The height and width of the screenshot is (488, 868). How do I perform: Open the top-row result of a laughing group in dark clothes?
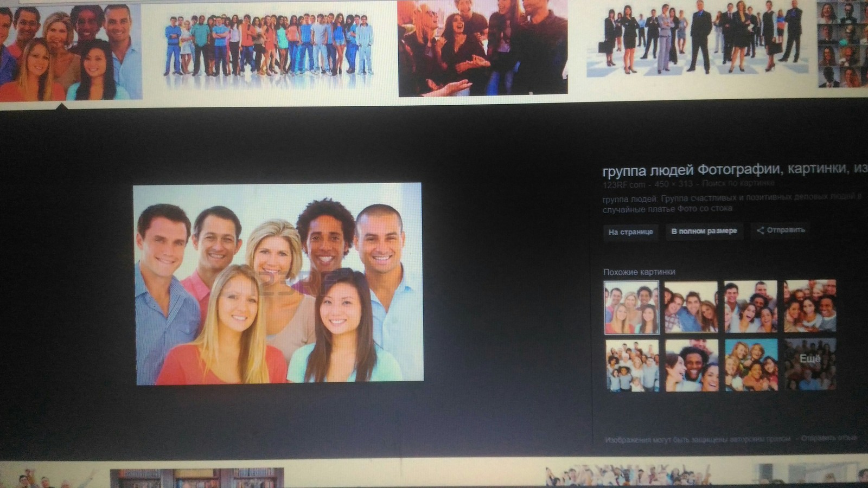[483, 48]
